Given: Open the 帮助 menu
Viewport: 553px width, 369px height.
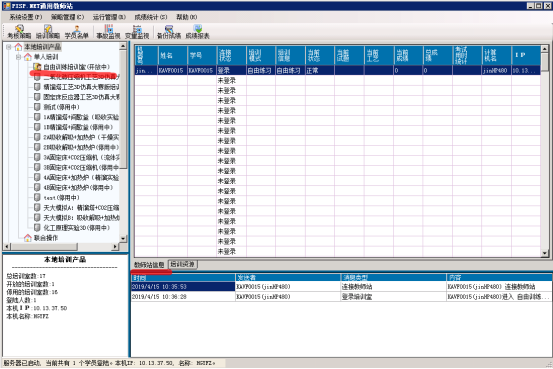Looking at the screenshot, I should coord(187,17).
